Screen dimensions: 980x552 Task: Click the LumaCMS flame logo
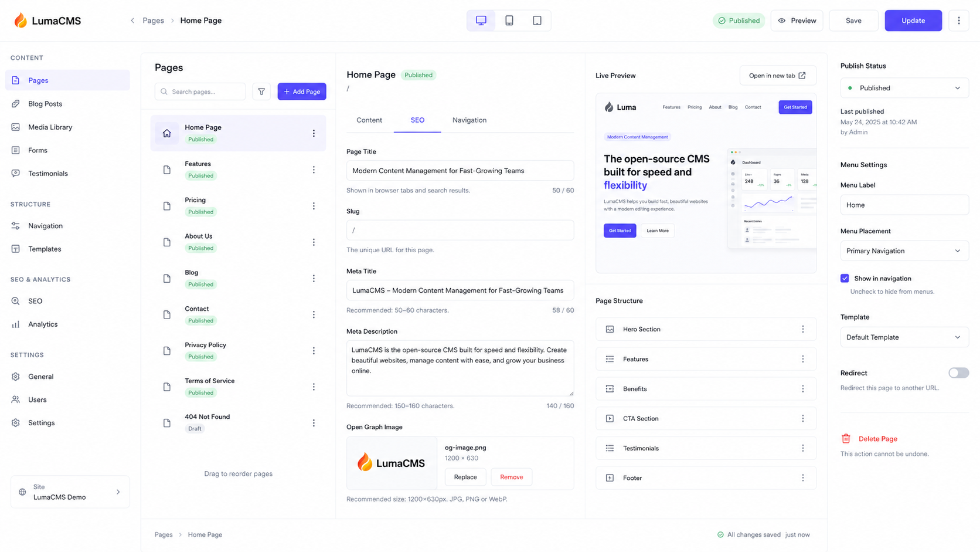tap(21, 21)
